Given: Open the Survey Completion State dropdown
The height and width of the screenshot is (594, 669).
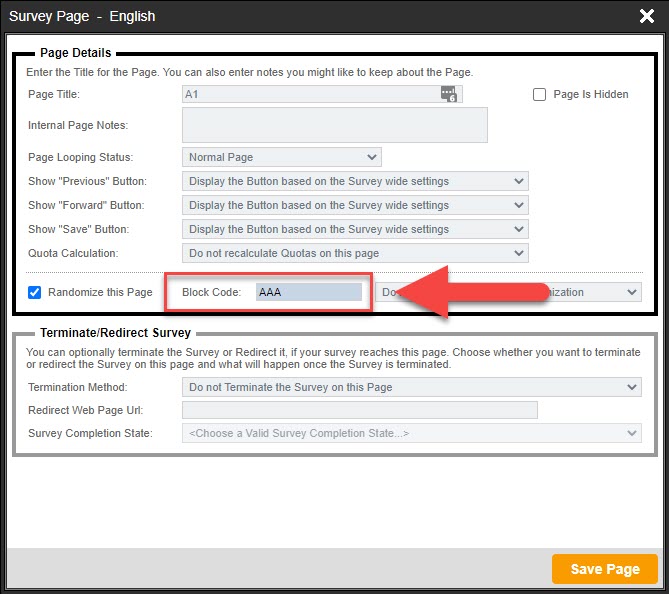Looking at the screenshot, I should click(412, 433).
